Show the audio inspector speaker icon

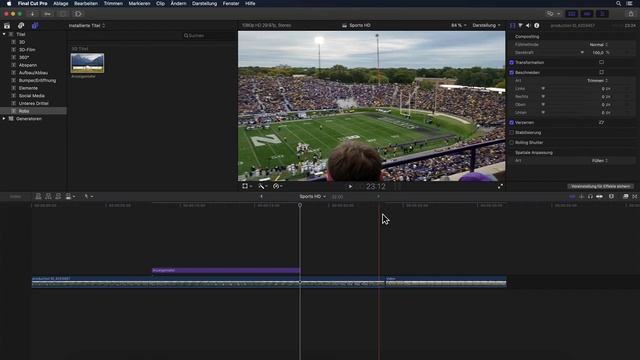click(528, 25)
